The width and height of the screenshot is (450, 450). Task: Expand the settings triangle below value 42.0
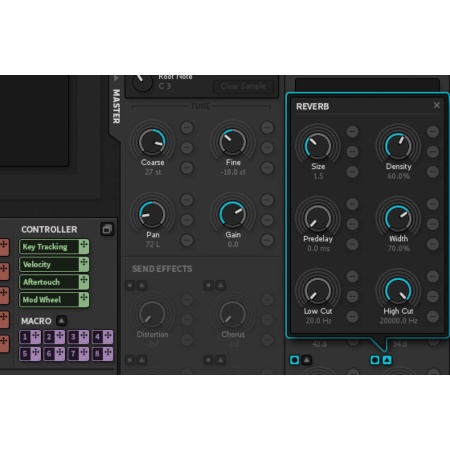(307, 360)
